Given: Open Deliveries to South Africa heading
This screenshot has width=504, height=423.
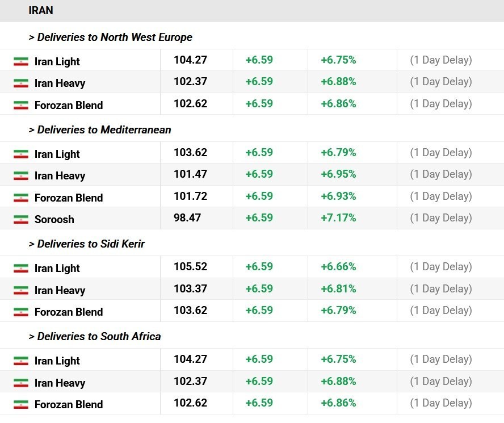Looking at the screenshot, I should pos(95,337).
